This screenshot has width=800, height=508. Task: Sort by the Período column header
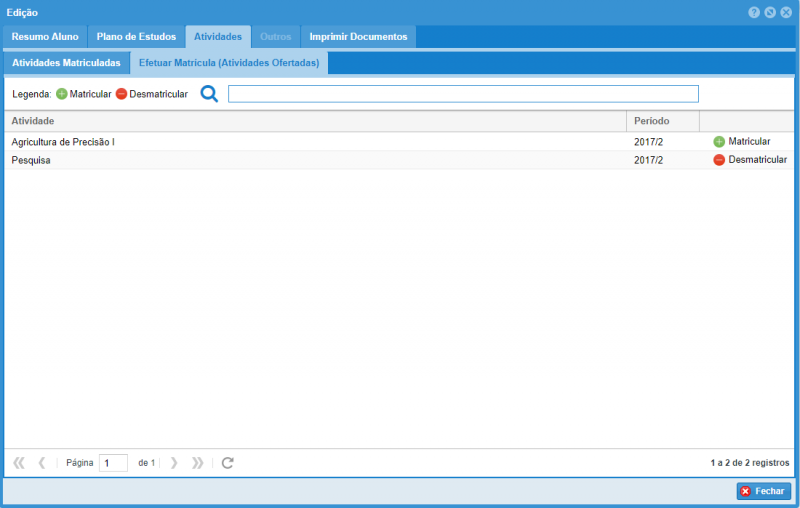click(662, 121)
